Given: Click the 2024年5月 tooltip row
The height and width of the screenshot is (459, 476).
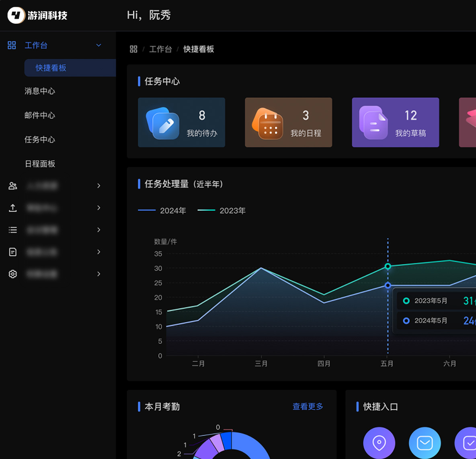Looking at the screenshot, I should coord(437,321).
